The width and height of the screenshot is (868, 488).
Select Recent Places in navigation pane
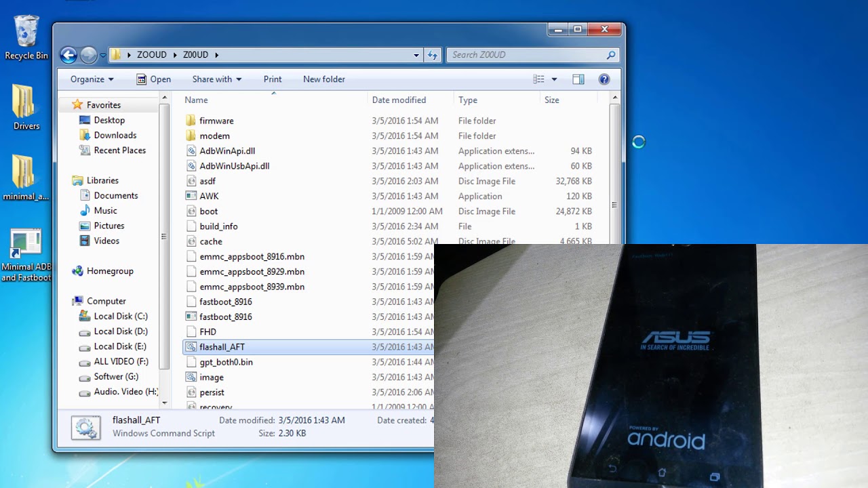(x=113, y=150)
